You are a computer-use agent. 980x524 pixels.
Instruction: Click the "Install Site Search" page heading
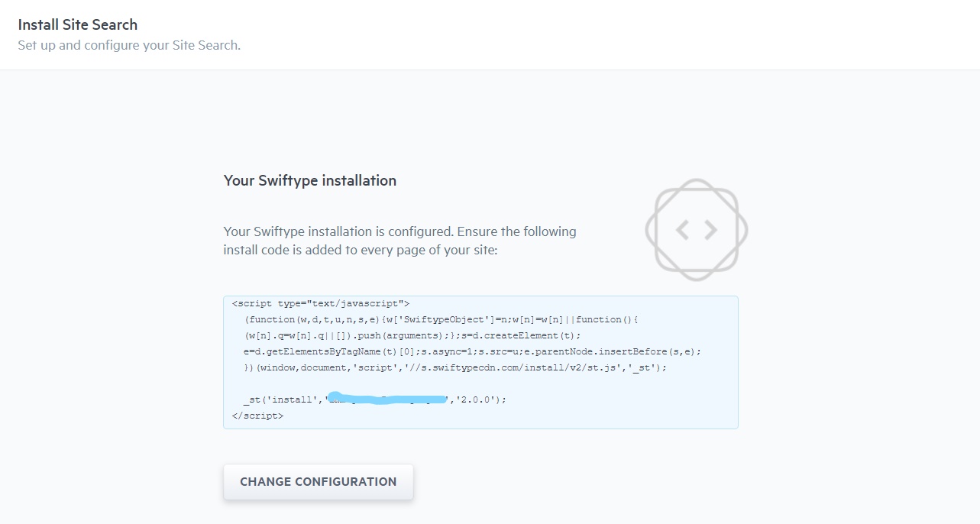[78, 24]
